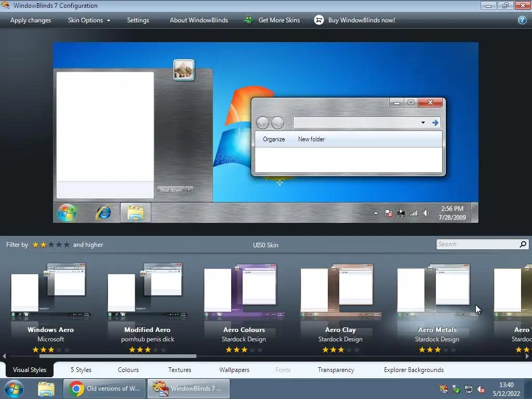Show hidden tray icons arrow in preview
The height and width of the screenshot is (399, 532).
(376, 213)
